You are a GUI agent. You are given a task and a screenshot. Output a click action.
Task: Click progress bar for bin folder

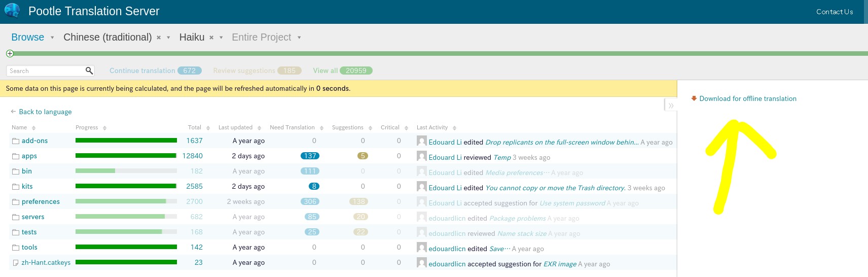[126, 171]
